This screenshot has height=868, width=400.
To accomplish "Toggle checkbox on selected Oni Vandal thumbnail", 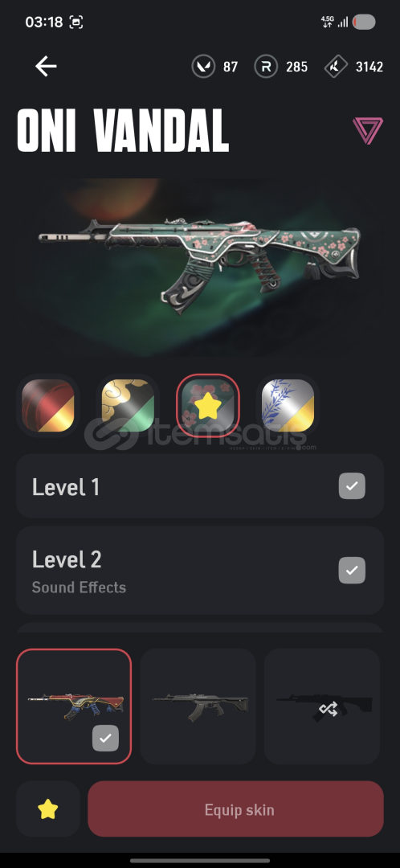I will point(105,738).
